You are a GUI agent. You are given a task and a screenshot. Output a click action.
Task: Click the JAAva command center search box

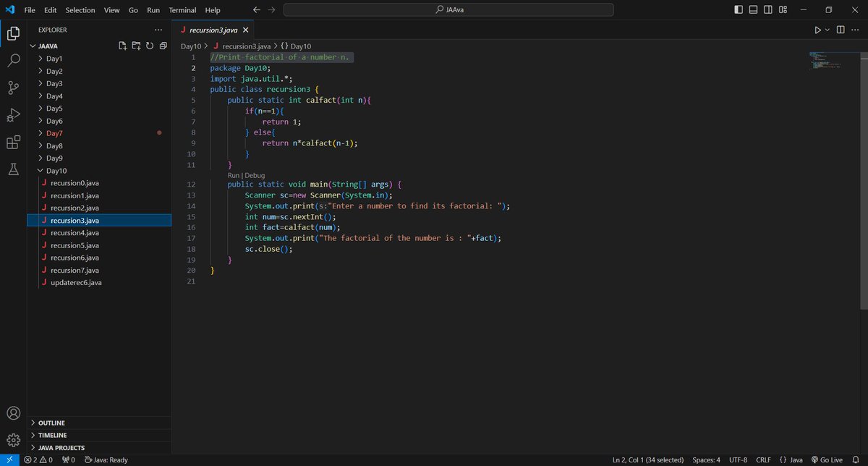(448, 9)
